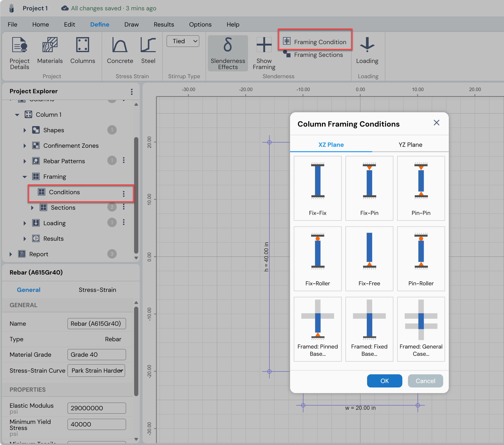Open Framing Sections in ribbon
Screen dimensions: 504x445
313,54
